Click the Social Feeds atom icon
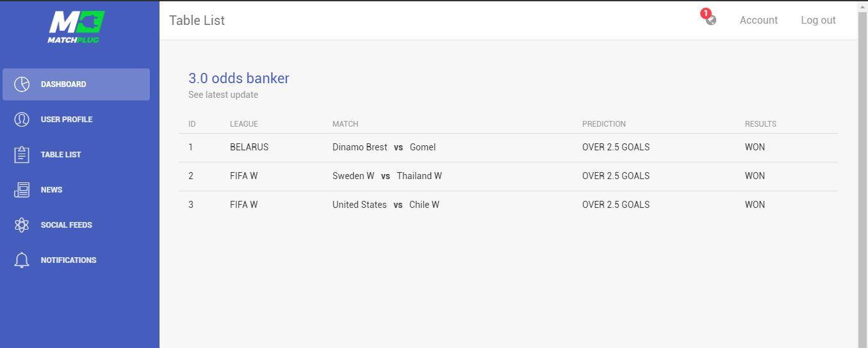The height and width of the screenshot is (348, 868). point(22,225)
